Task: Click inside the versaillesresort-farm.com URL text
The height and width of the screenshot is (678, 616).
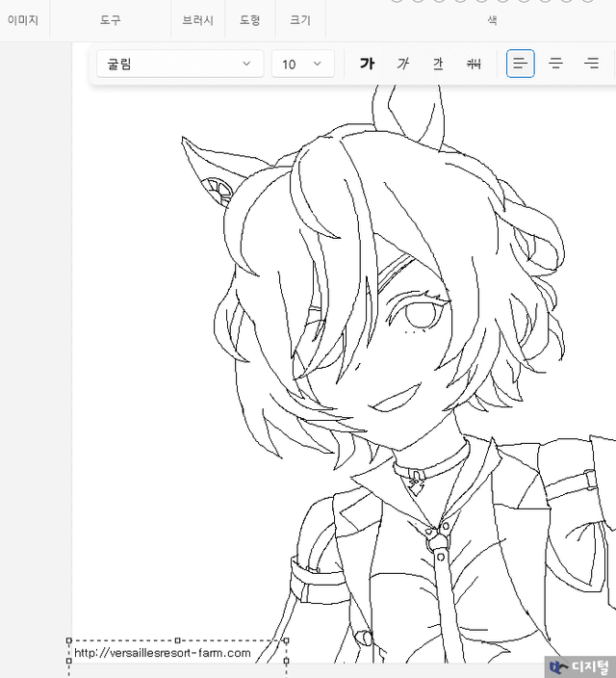Action: click(x=162, y=654)
